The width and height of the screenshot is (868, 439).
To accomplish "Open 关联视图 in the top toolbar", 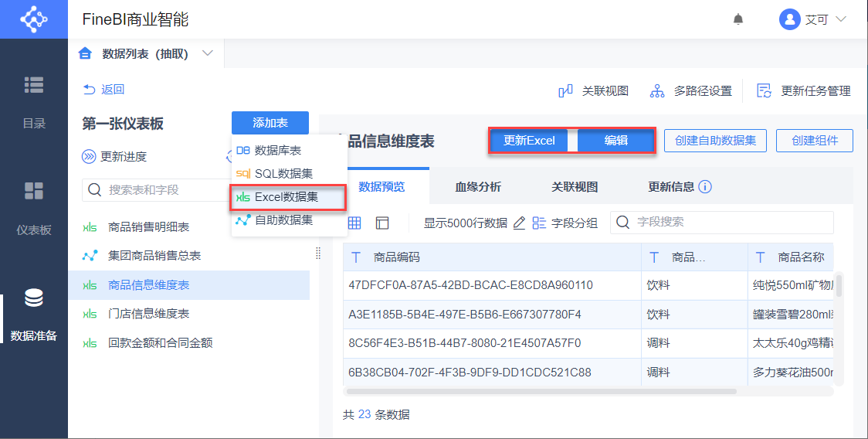I will pyautogui.click(x=593, y=90).
